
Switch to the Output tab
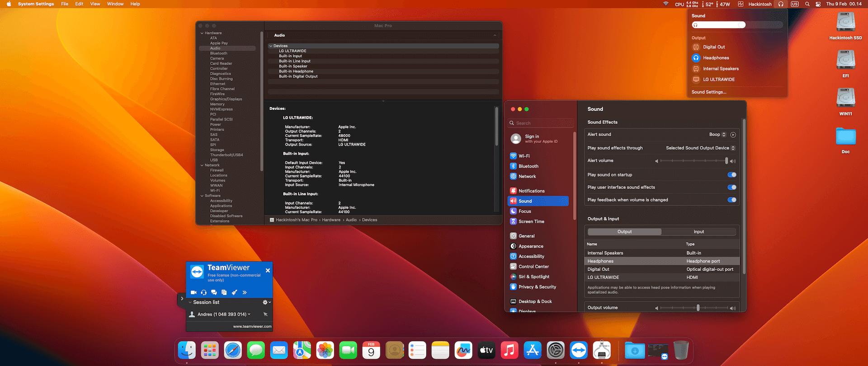(624, 232)
